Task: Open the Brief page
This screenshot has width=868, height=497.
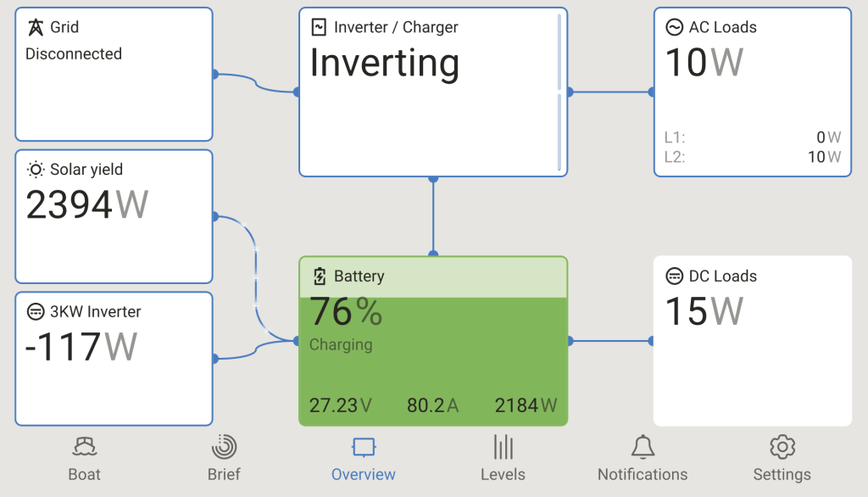Action: click(224, 458)
